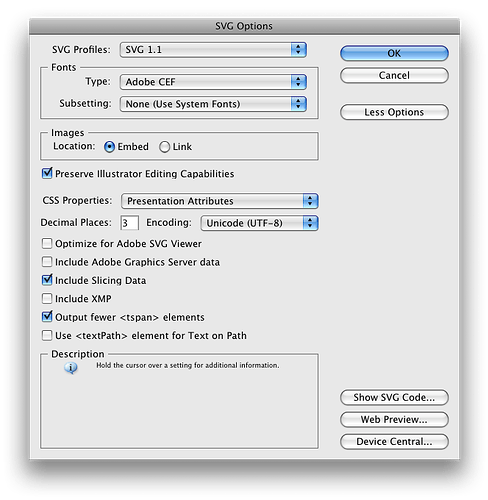Enable the Include XMP checkbox
This screenshot has height=500, width=488.
47,298
